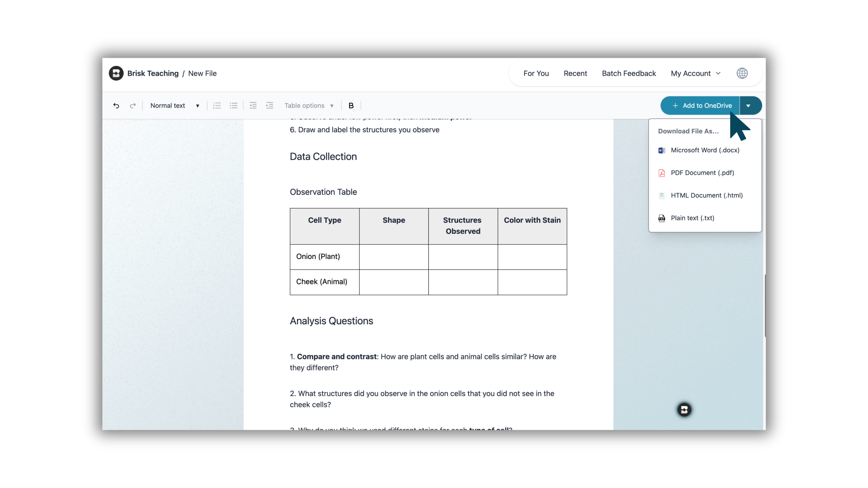Open the Normal text style dropdown
This screenshot has height=488, width=868.
pos(175,106)
